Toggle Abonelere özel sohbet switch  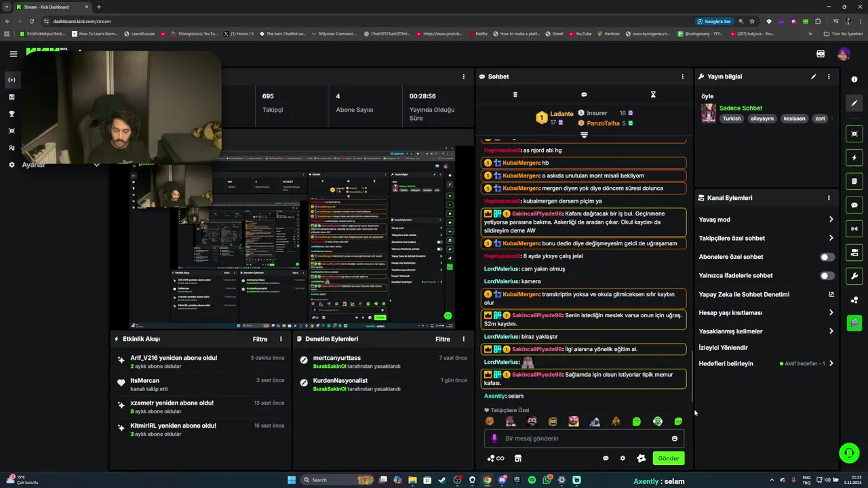827,257
